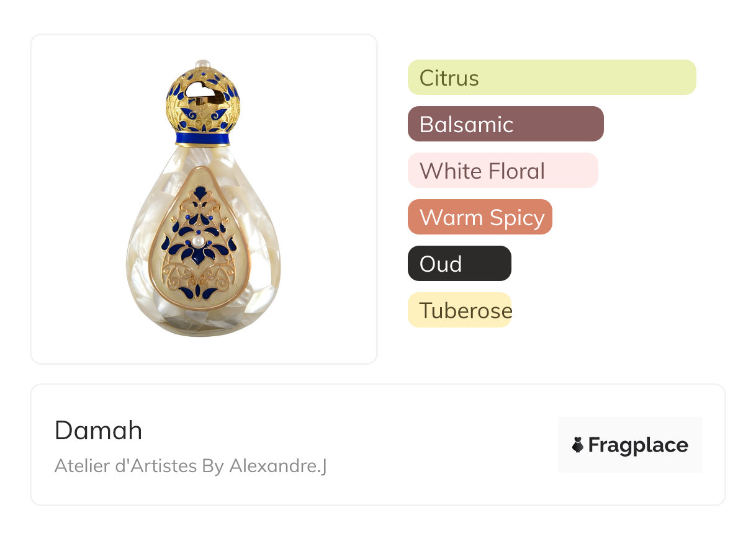Click the Fragplace wordmark text
756x536 pixels.
click(x=638, y=445)
